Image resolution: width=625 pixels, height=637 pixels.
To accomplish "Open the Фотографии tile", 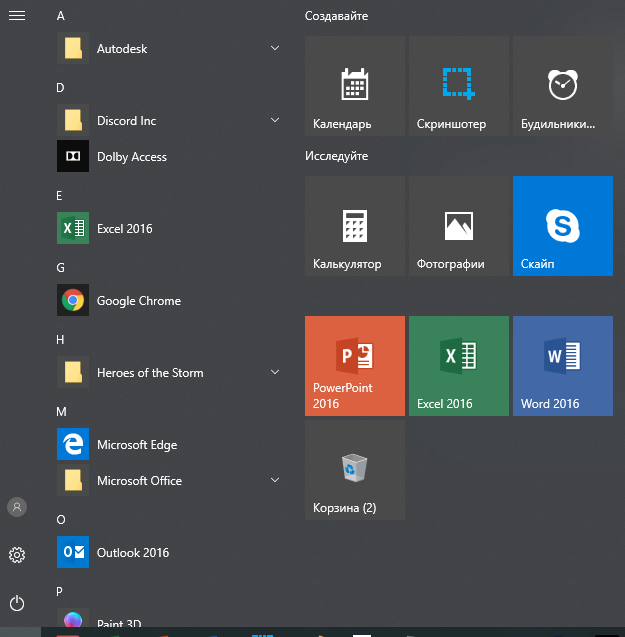I will point(459,226).
